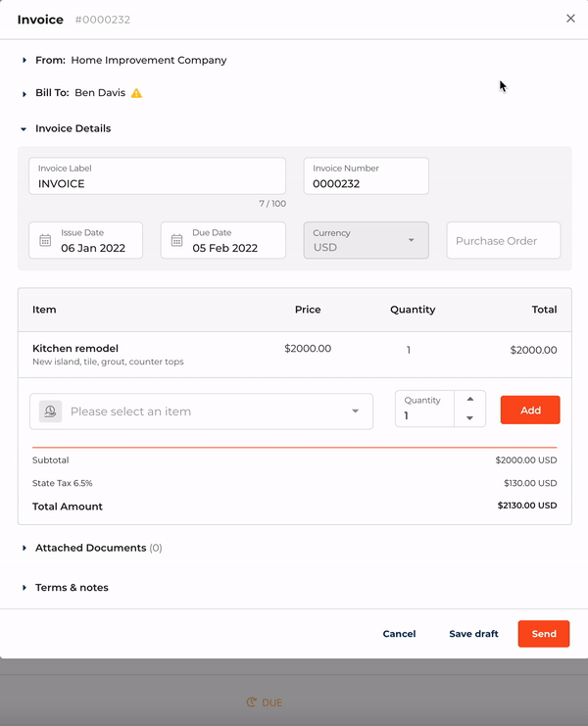Click the warning icon next to Ben Davis
This screenshot has width=588, height=726.
(136, 93)
